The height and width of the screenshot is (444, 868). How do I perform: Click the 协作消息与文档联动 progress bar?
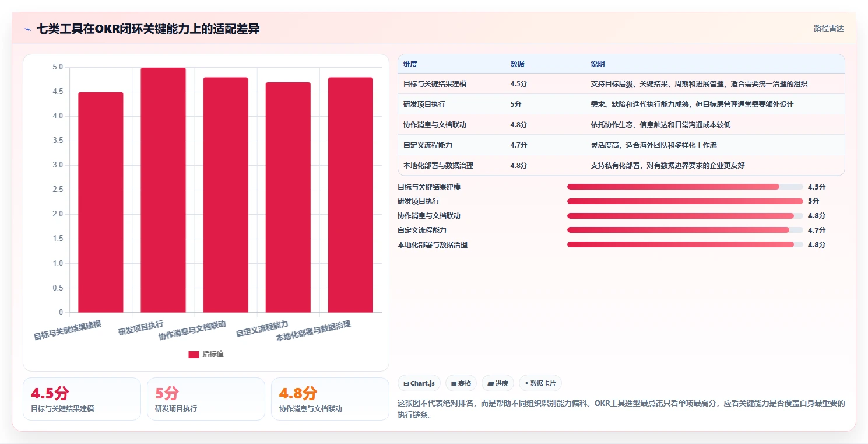click(x=685, y=216)
